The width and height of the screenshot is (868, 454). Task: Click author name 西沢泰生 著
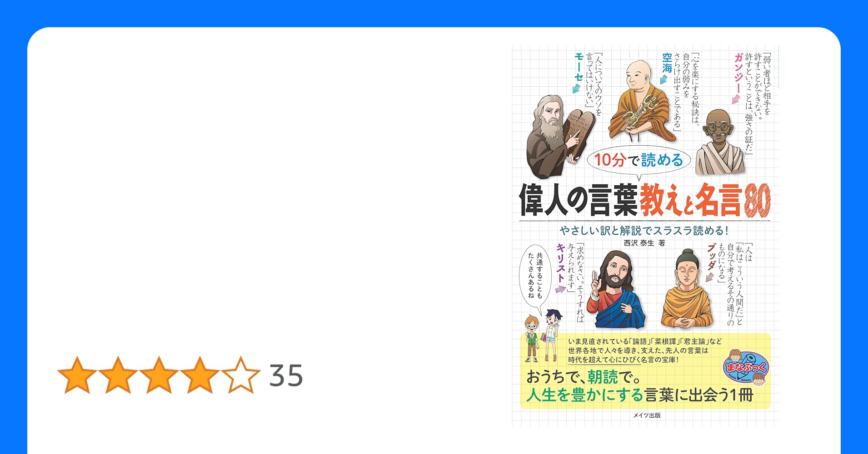[644, 243]
